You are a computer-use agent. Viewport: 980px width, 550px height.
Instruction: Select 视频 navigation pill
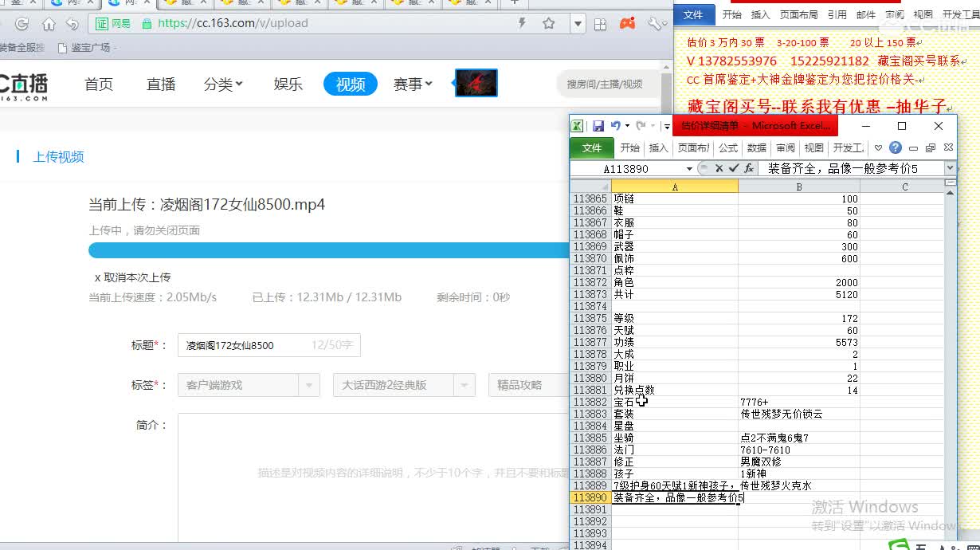[x=351, y=84]
